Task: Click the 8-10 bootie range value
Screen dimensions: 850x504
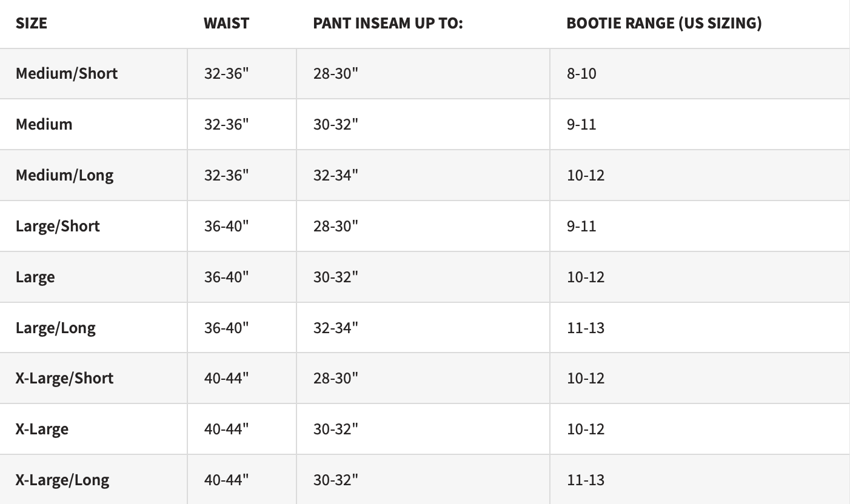Action: pyautogui.click(x=581, y=73)
